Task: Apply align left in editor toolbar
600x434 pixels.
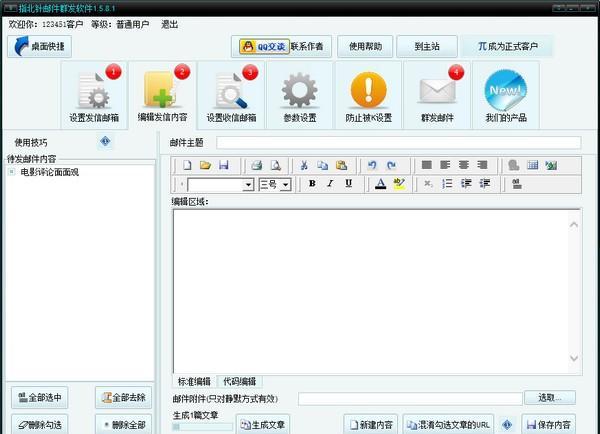Action: coord(445,165)
